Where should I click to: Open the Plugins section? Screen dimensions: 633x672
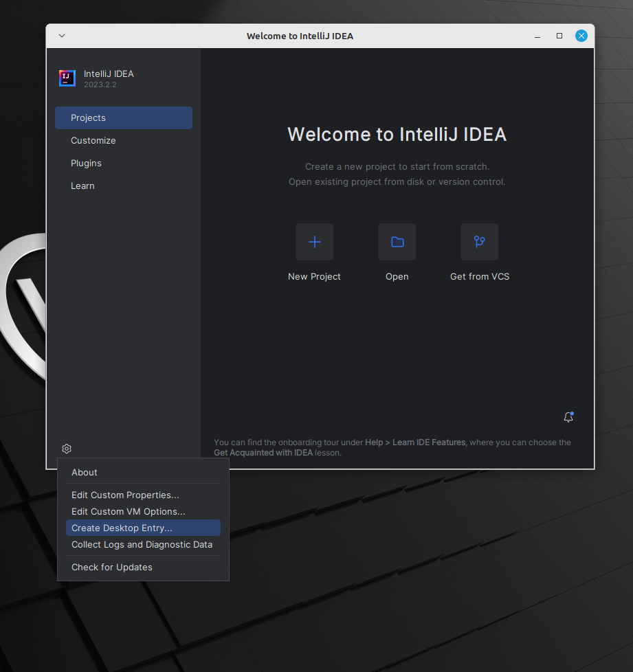point(86,164)
